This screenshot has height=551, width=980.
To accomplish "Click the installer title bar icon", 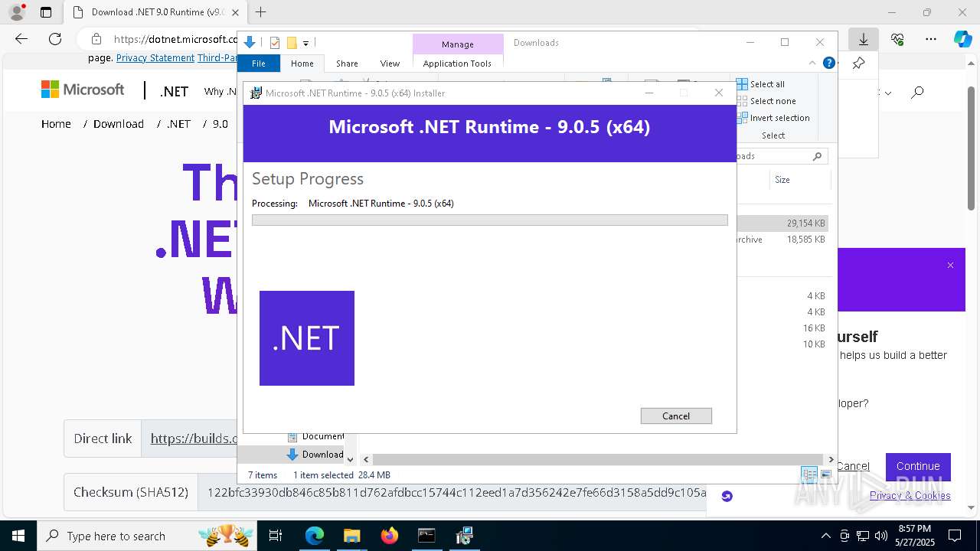I will [256, 93].
